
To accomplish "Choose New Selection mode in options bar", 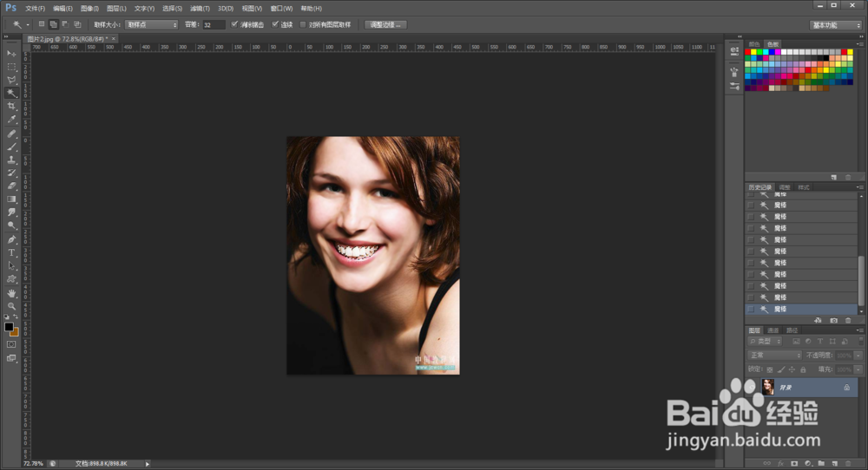I will coord(42,24).
